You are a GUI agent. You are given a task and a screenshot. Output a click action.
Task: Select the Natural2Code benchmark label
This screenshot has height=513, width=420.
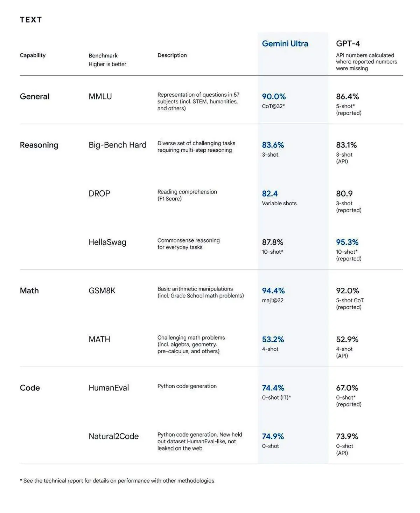point(113,436)
